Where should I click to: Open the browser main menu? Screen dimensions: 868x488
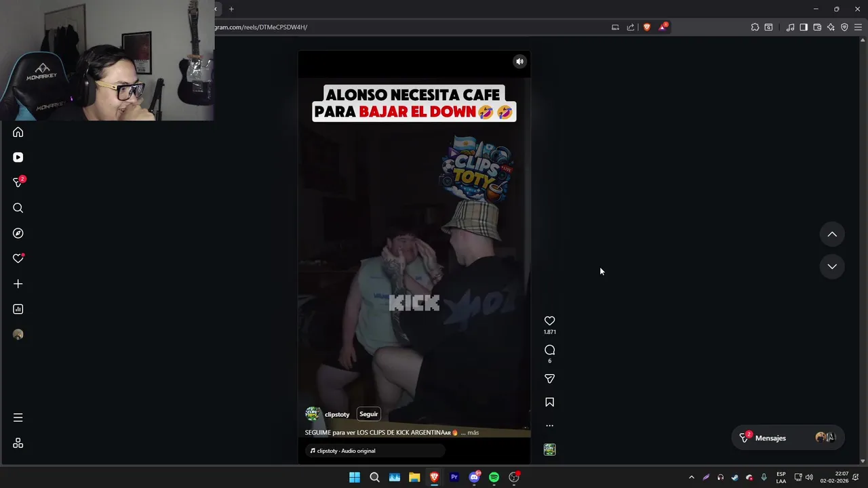[858, 27]
